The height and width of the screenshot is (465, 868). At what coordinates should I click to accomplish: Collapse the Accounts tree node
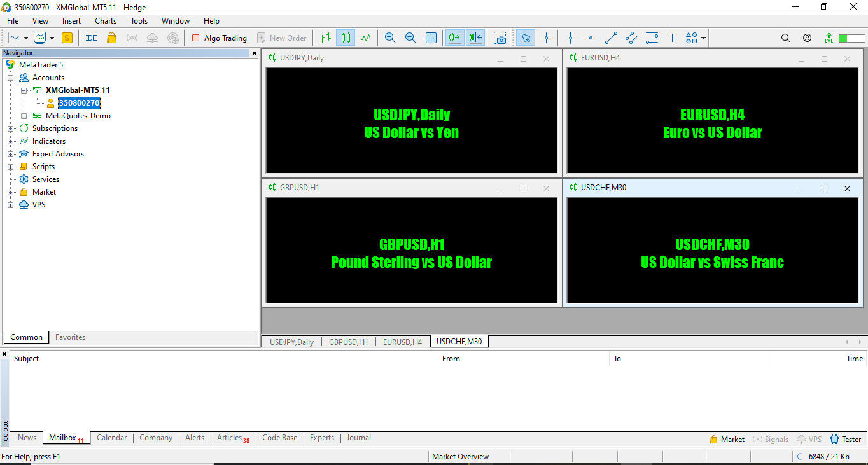(x=10, y=78)
